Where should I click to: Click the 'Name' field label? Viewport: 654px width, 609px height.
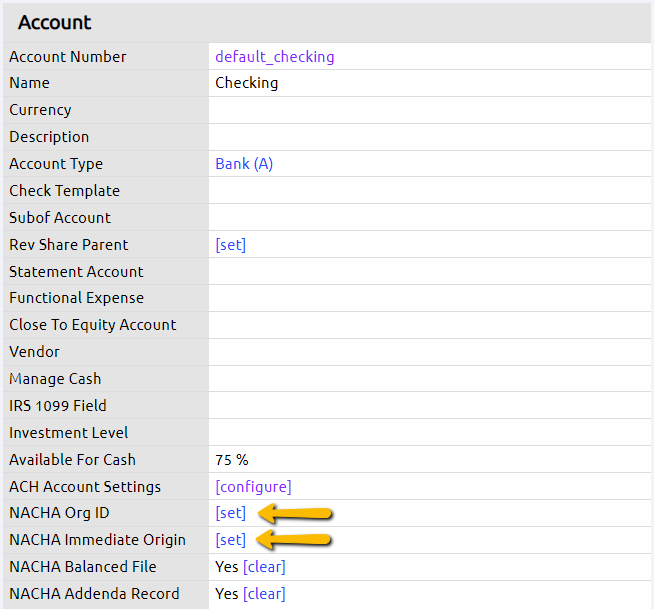click(x=29, y=83)
